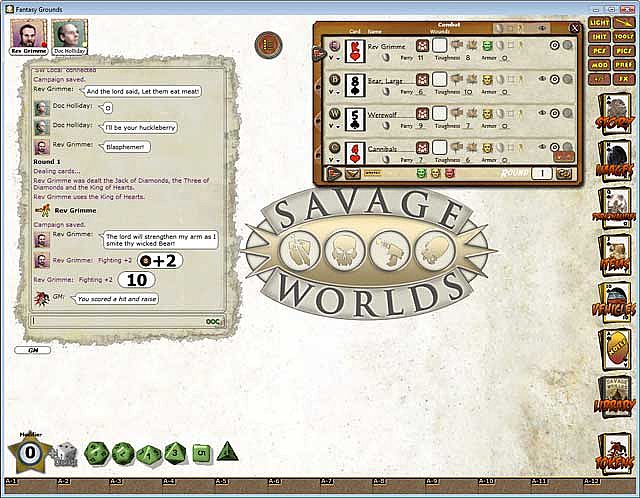Toggle Bear, Large visibility eye
Viewport: 640px width, 498px height.
pos(542,79)
